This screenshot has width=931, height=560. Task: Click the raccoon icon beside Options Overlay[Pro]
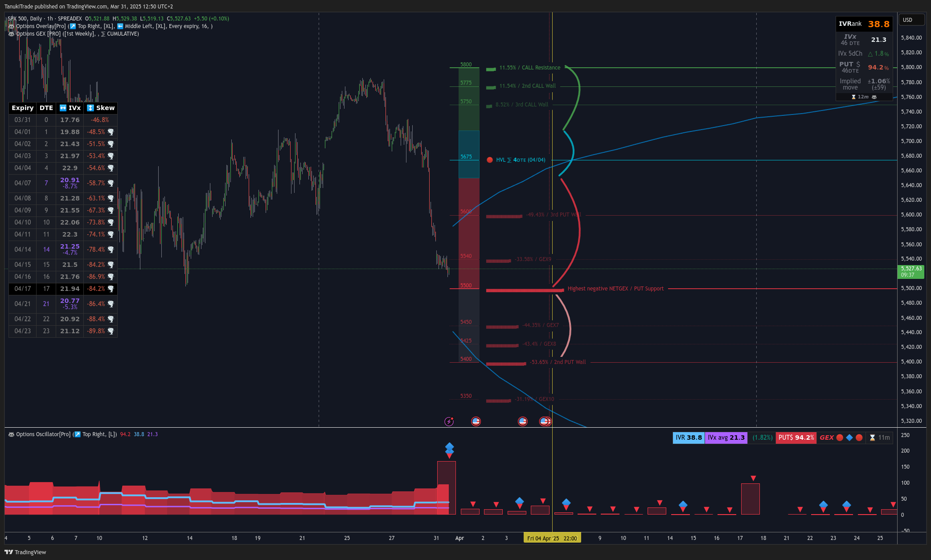[11, 26]
